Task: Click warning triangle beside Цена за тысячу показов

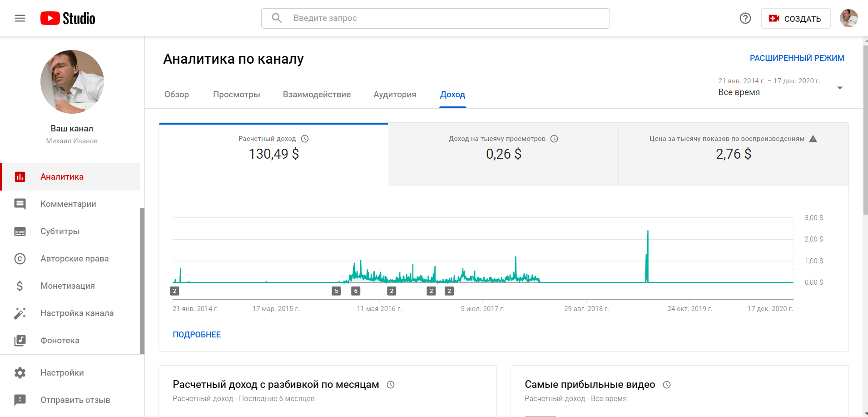Action: tap(813, 139)
